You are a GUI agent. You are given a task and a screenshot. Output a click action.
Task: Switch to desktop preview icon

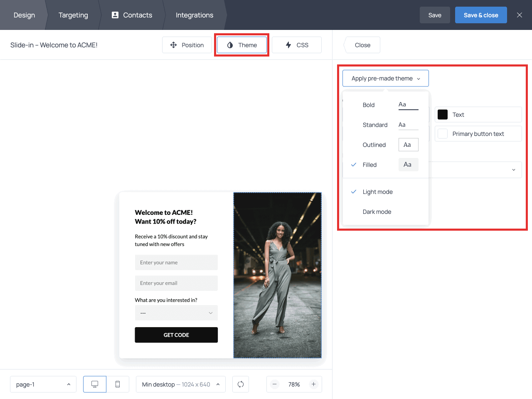[x=94, y=384]
